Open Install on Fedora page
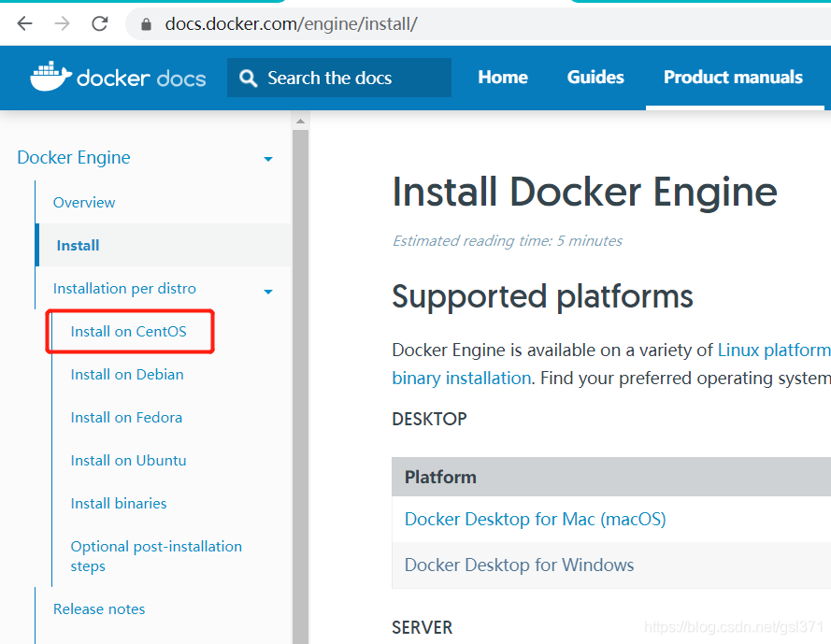This screenshot has height=644, width=831. tap(126, 417)
